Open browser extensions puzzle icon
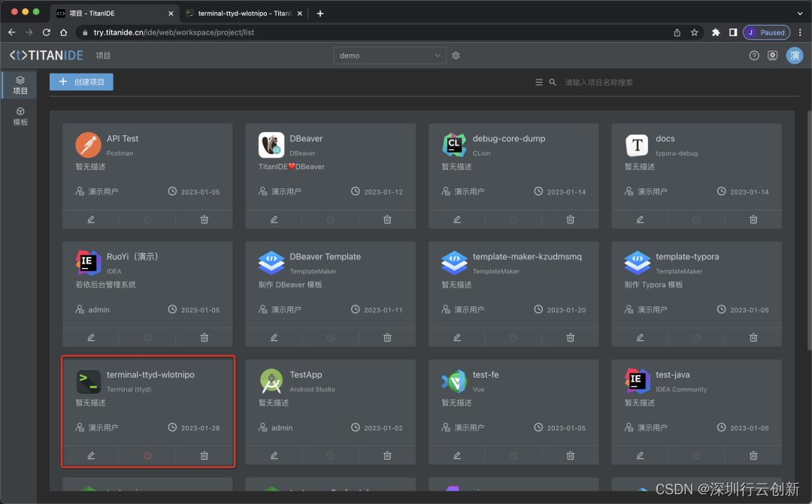The width and height of the screenshot is (812, 504). [716, 32]
